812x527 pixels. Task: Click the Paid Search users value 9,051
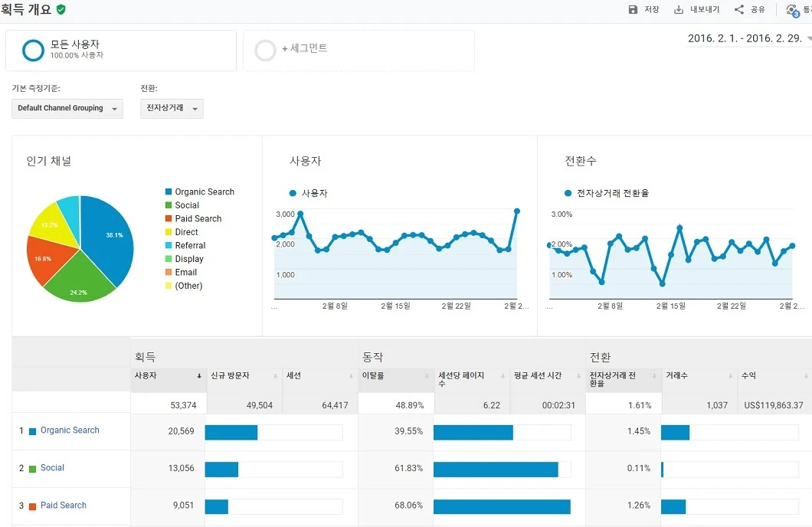coord(183,506)
